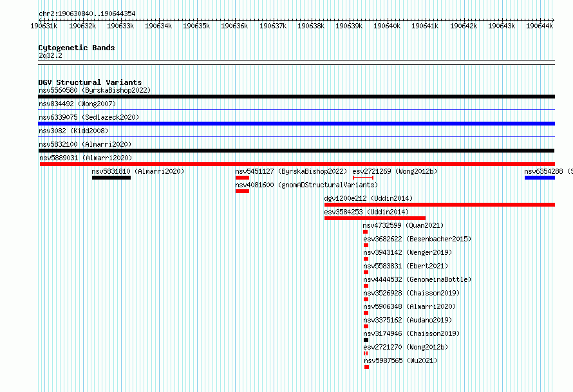Click the nsv3943142 (Wenger2019) label
The width and height of the screenshot is (573, 392).
[408, 252]
